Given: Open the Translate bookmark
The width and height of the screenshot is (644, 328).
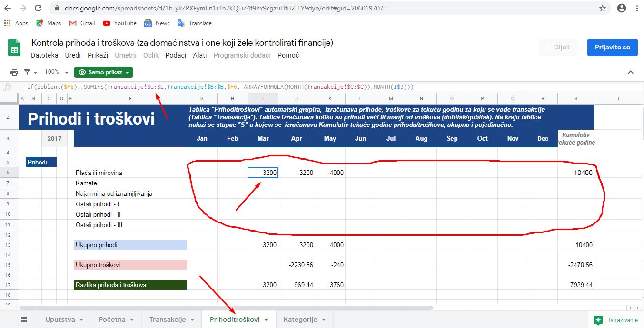Looking at the screenshot, I should pyautogui.click(x=194, y=23).
